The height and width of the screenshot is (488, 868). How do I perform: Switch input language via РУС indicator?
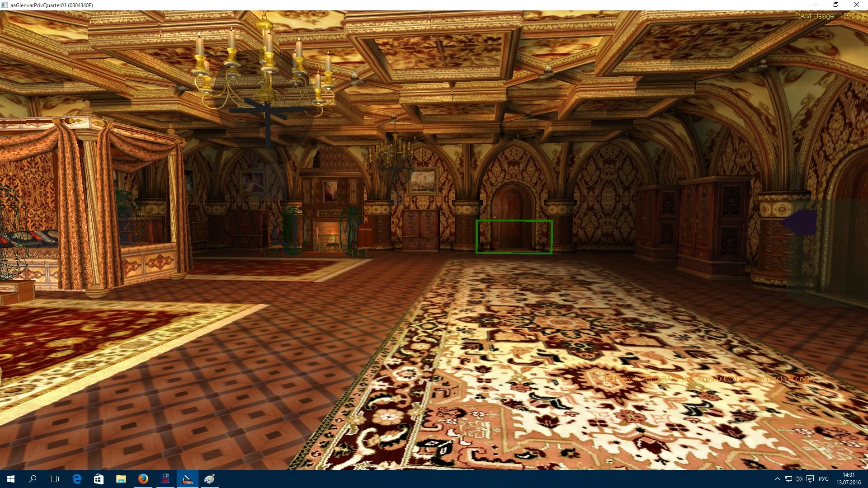(x=824, y=479)
